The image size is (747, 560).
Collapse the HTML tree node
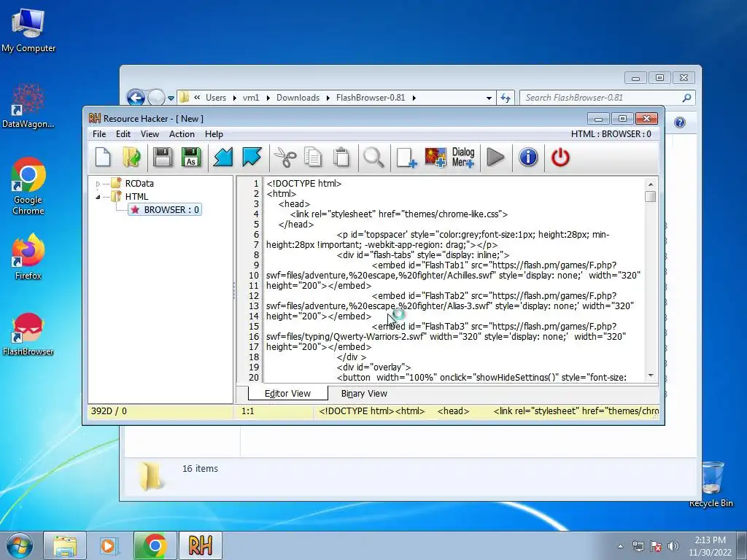pyautogui.click(x=98, y=197)
